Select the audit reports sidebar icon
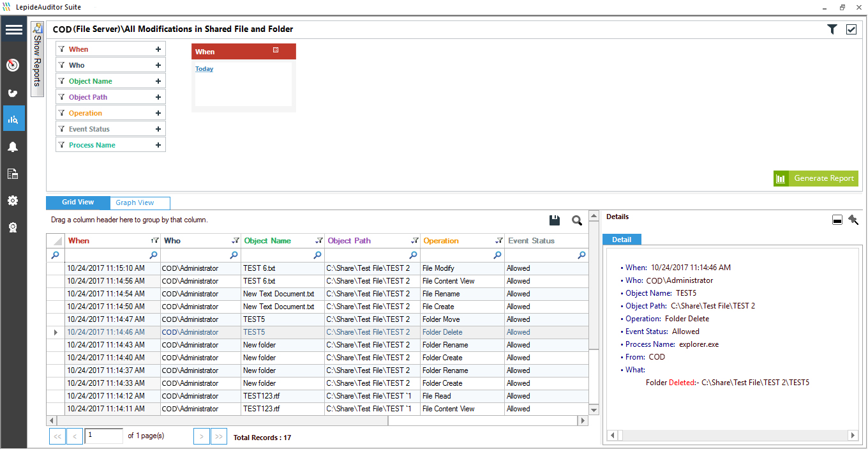 13,119
